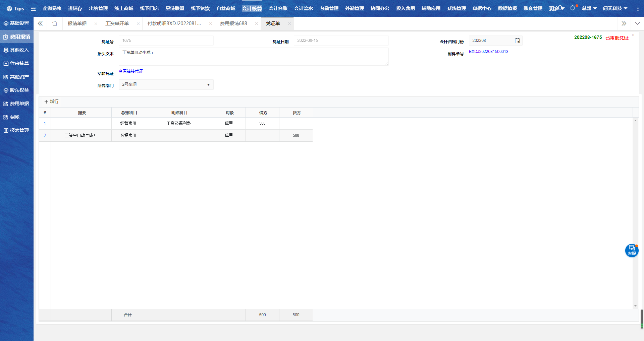Switch to the 工资单开单 tab
Image resolution: width=644 pixels, height=341 pixels.
(x=117, y=23)
